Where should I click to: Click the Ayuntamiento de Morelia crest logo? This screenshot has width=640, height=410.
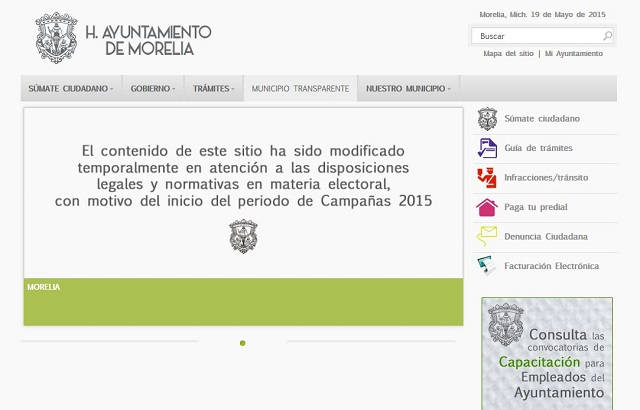pyautogui.click(x=56, y=38)
